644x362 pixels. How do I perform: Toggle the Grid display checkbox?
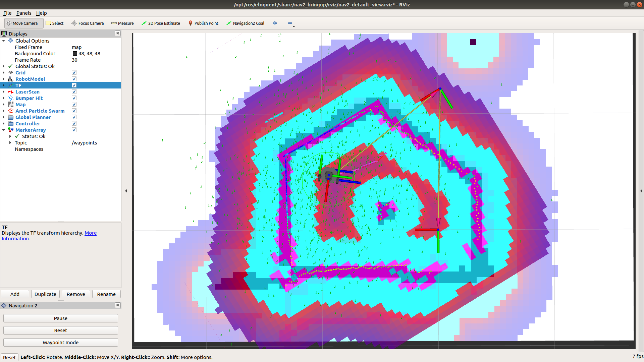(x=74, y=73)
